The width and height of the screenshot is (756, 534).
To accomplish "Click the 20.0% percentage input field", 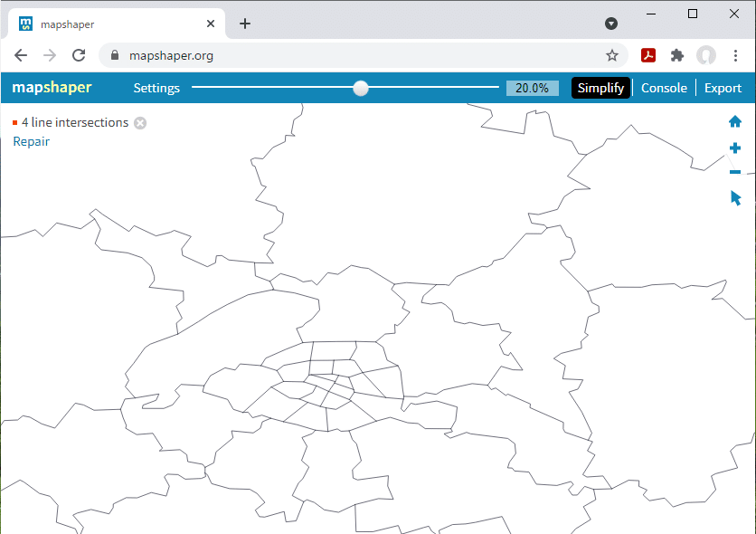I will pos(533,88).
